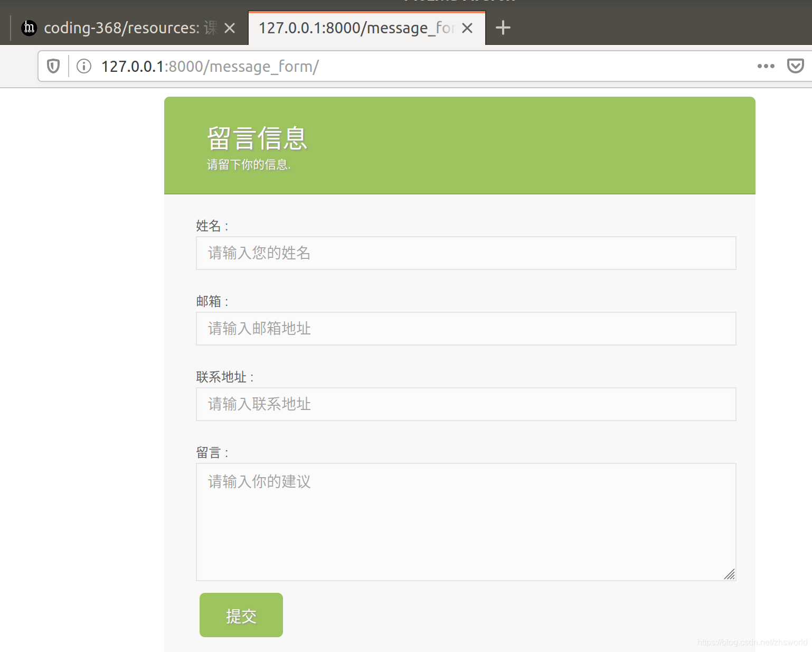Close the message_form browser tab
The width and height of the screenshot is (812, 652).
[x=467, y=28]
